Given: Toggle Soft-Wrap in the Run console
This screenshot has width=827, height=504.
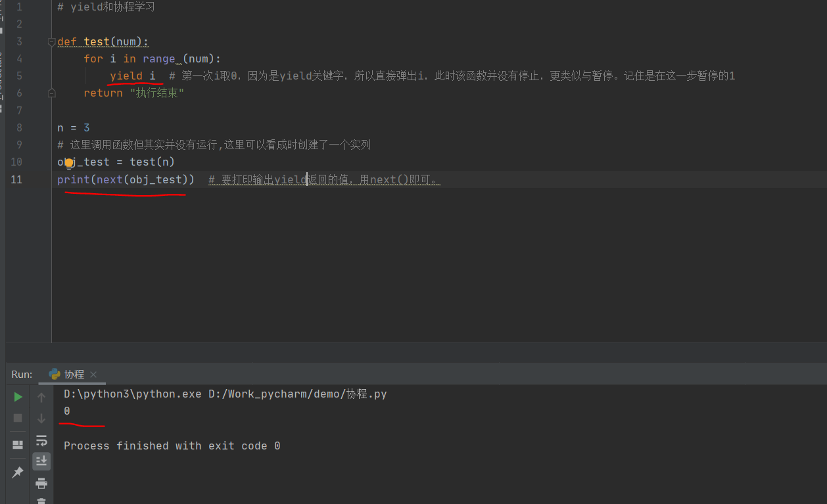Looking at the screenshot, I should [41, 440].
